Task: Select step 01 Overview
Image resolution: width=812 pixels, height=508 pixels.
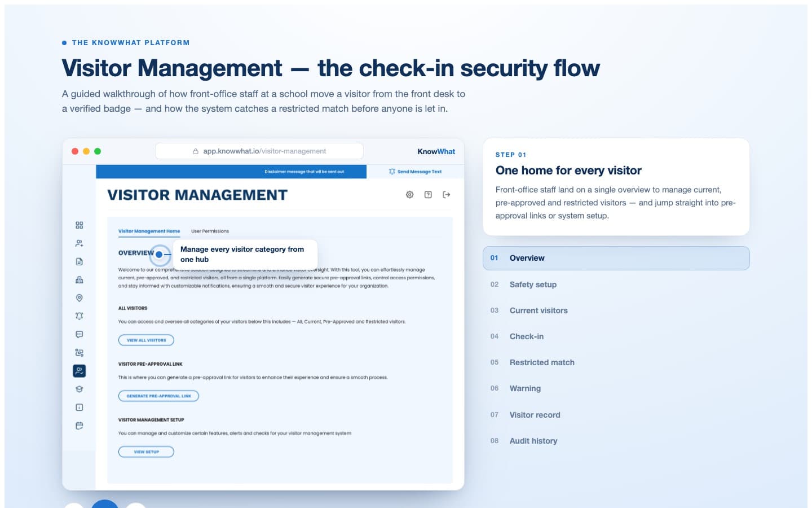Action: click(x=616, y=258)
